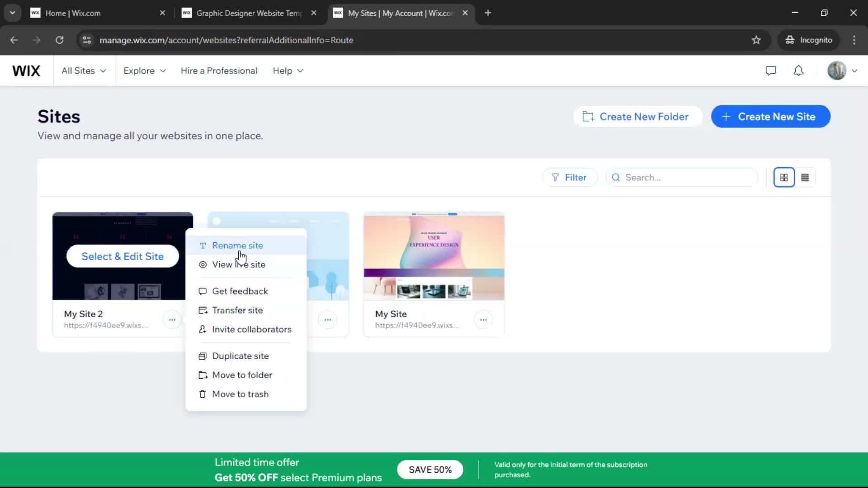Viewport: 868px width, 488px height.
Task: Select Get feedback menu item
Action: click(x=246, y=291)
